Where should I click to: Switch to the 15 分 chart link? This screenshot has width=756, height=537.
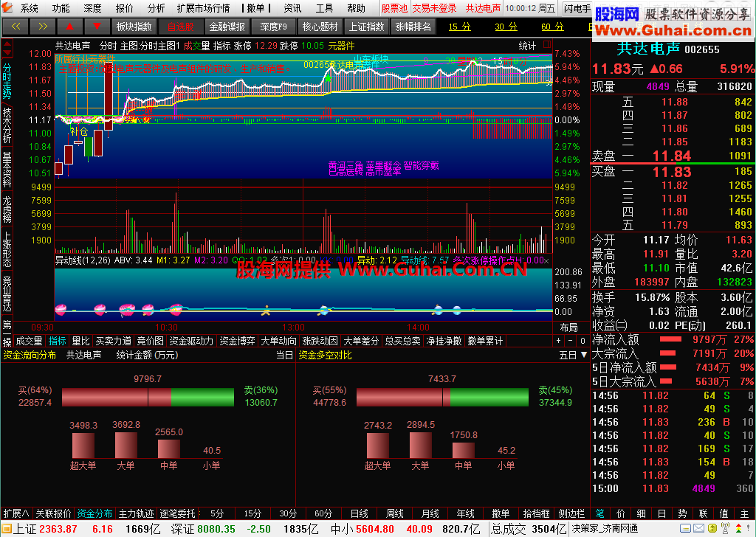pyautogui.click(x=459, y=27)
